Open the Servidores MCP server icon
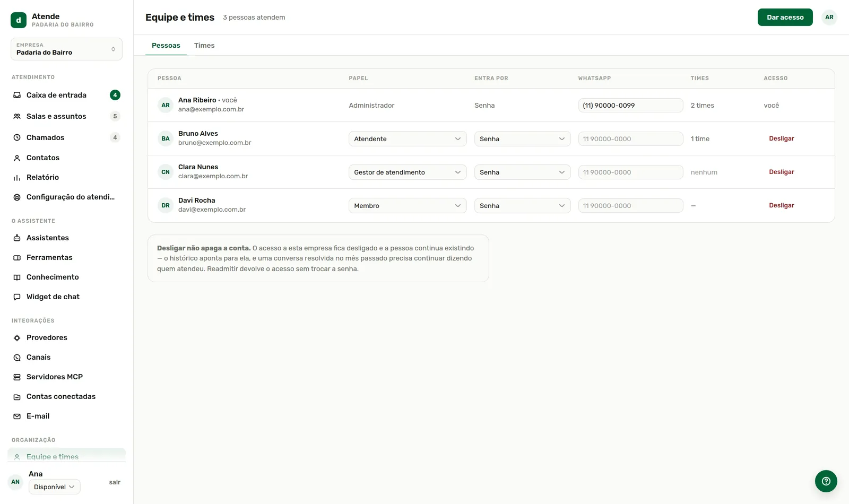Screen dimensions: 849x504 (17, 377)
